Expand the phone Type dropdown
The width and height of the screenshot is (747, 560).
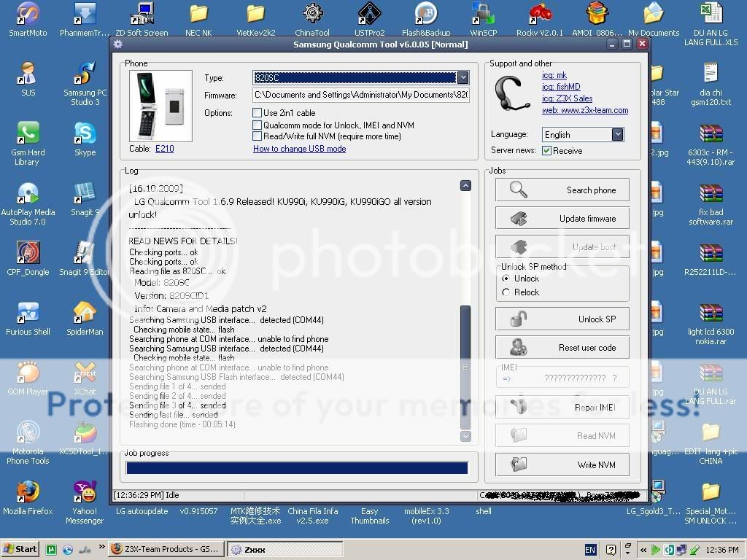462,77
